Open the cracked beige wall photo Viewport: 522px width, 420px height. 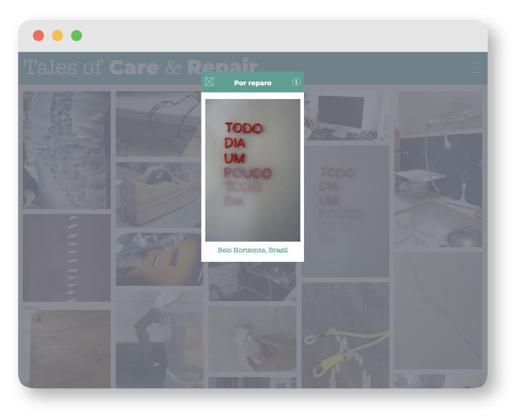(x=438, y=311)
